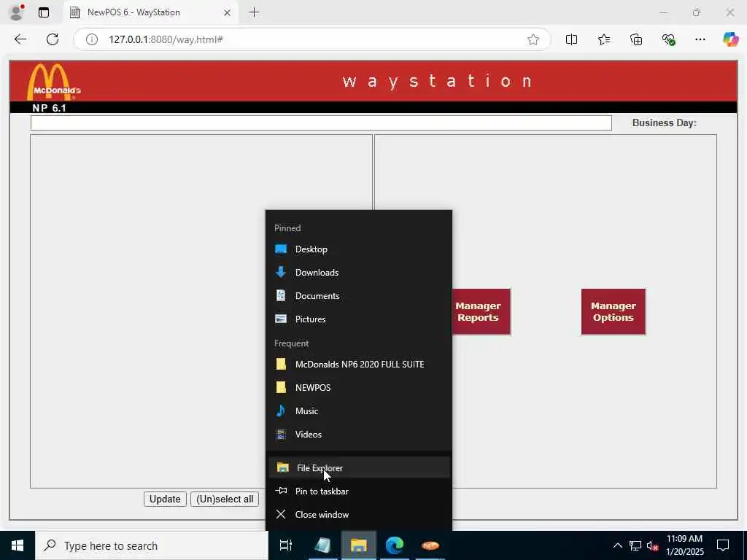Open Pictures from pinned items
This screenshot has height=560, width=747.
tap(359, 319)
